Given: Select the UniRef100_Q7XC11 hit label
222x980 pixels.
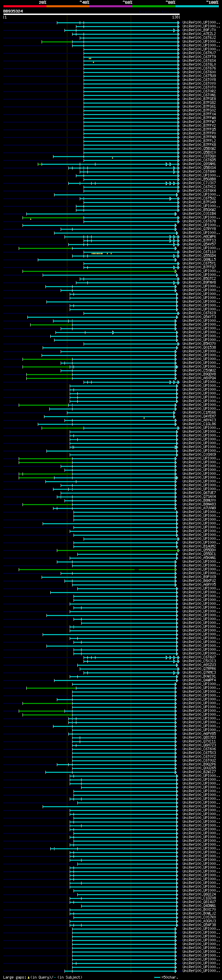Looking at the screenshot, I should [x=199, y=741].
